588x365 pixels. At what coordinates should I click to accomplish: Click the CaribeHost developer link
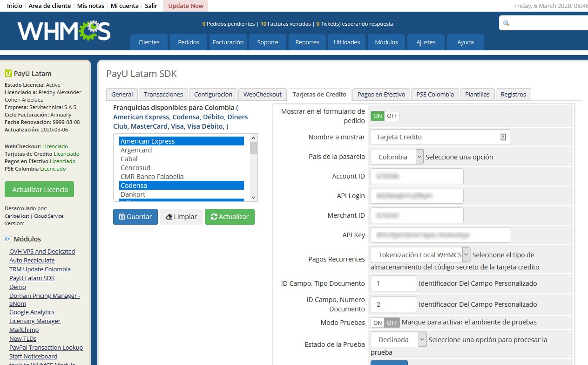[16, 216]
